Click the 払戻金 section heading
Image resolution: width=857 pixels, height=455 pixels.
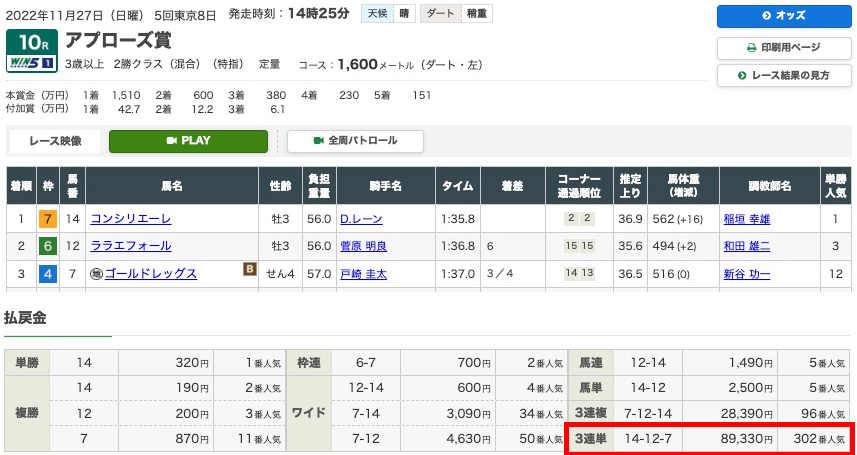pyautogui.click(x=25, y=318)
